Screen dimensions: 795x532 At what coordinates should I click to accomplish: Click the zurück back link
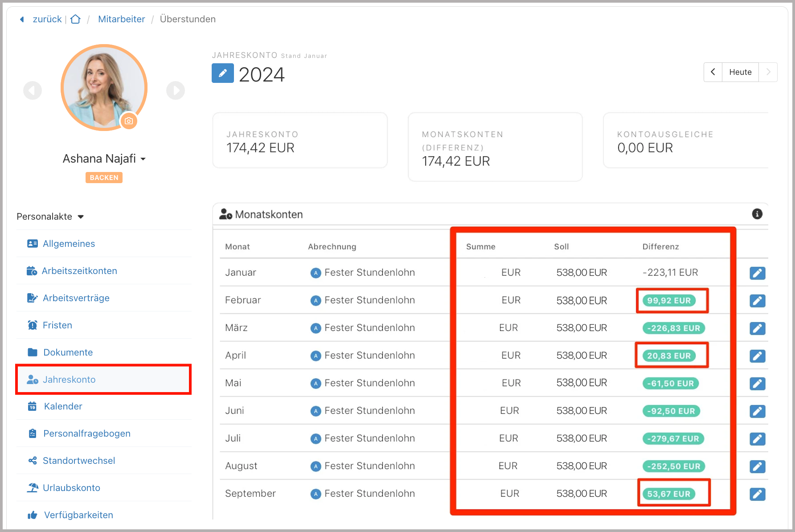point(47,19)
